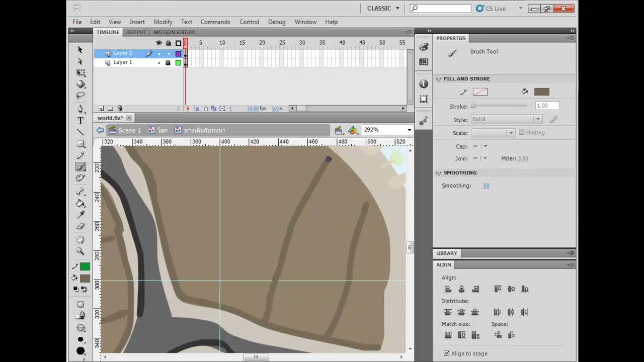
Task: Toggle Align to stage checkbox
Action: tap(446, 353)
